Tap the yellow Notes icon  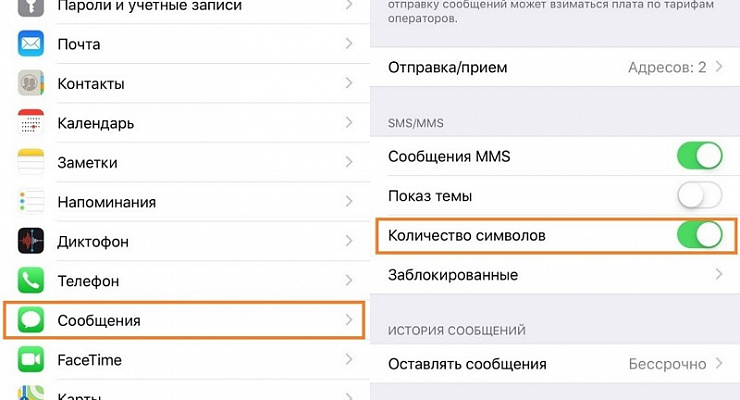[x=32, y=162]
